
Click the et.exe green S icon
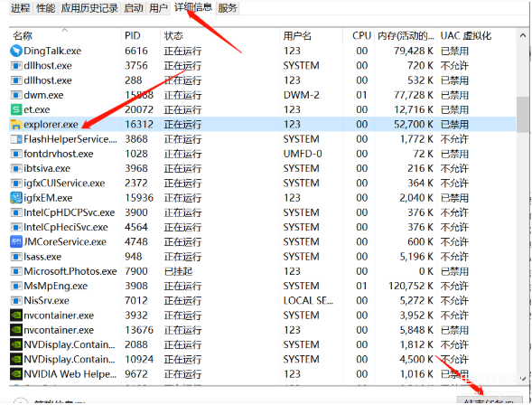16,109
